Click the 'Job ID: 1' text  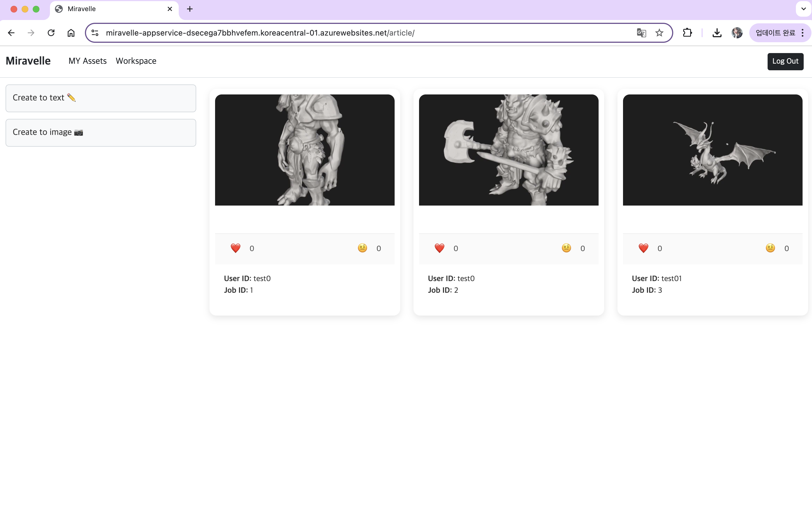tap(239, 290)
